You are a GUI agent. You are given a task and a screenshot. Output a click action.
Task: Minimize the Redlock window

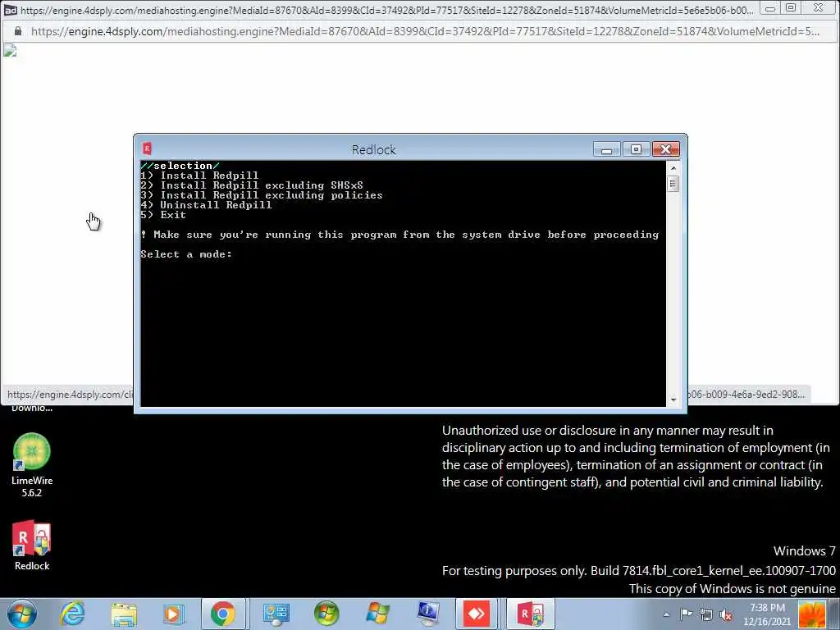tap(606, 149)
